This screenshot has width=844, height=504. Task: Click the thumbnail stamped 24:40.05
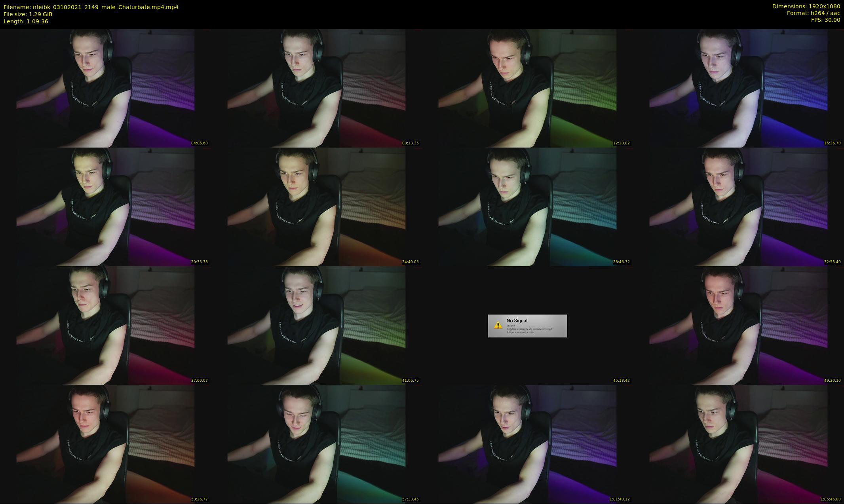tap(316, 207)
